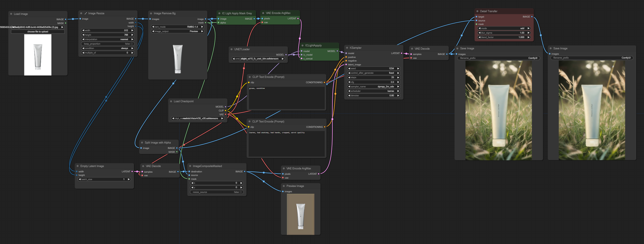The height and width of the screenshot is (244, 644).
Task: Click the collapse dot on ImageCompositeMasked node
Action: [190, 166]
